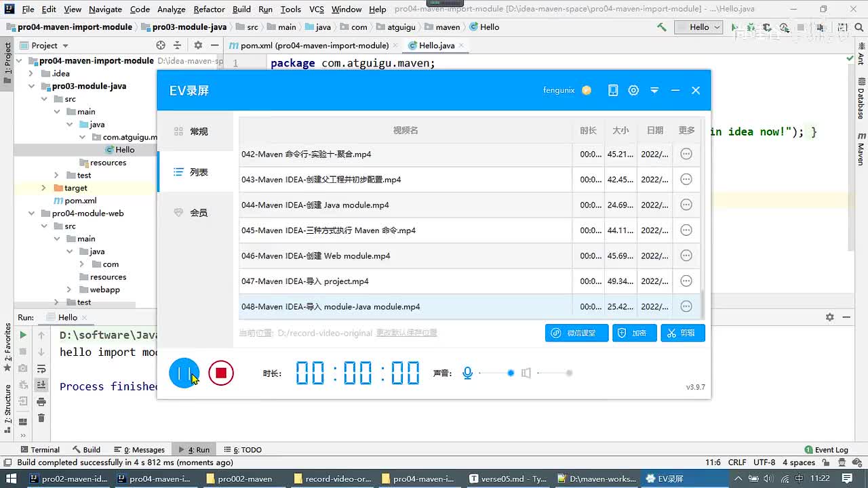Adjust the speaker volume slider
The height and width of the screenshot is (488, 868).
click(555, 373)
